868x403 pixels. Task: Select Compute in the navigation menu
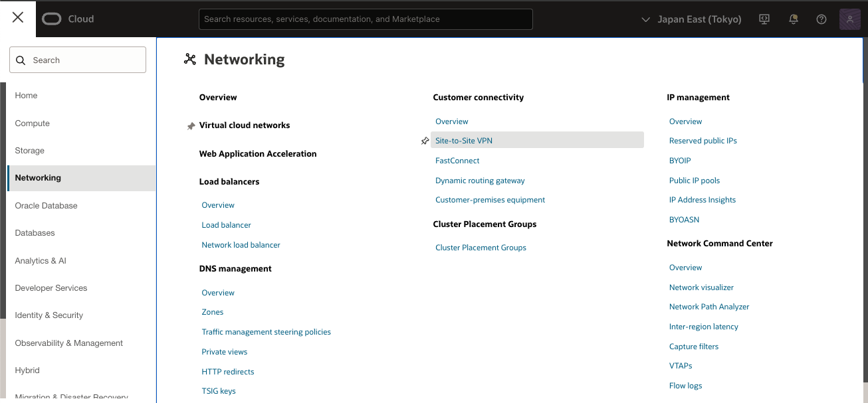(x=33, y=123)
